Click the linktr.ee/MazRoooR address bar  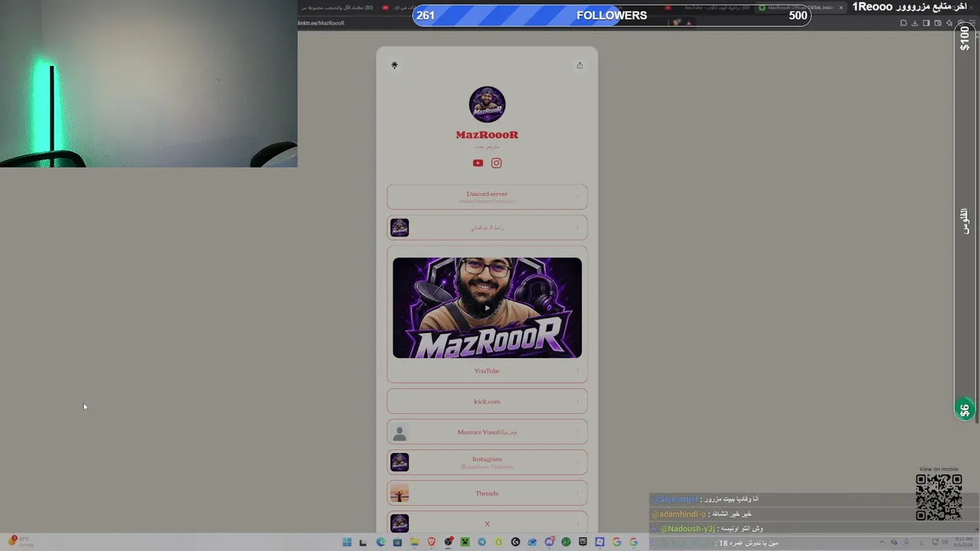(x=322, y=23)
